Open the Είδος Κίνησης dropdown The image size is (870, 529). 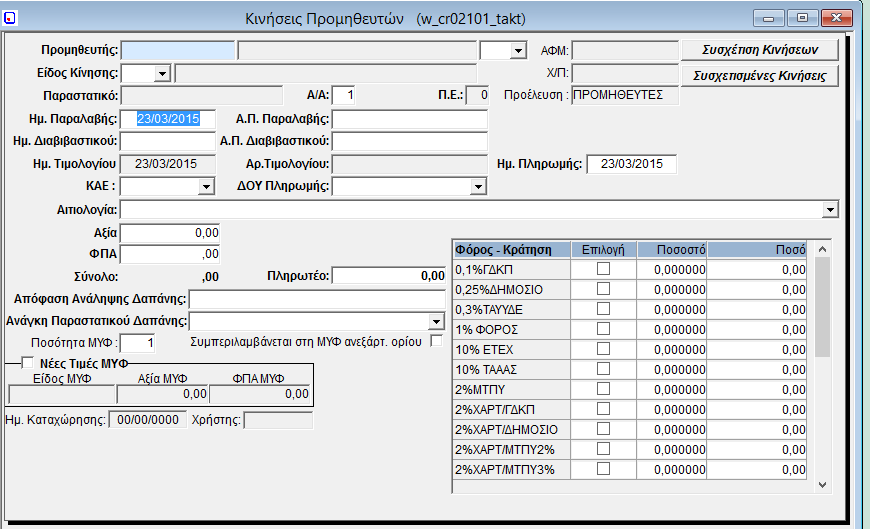pos(162,73)
